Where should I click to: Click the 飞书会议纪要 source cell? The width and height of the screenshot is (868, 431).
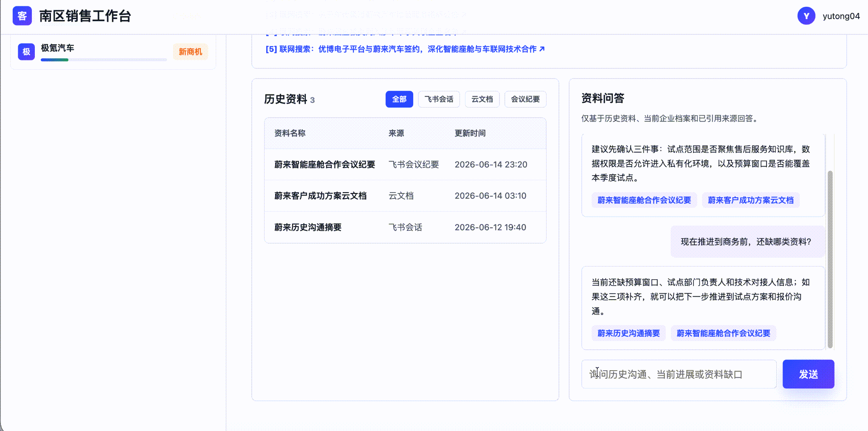point(414,164)
